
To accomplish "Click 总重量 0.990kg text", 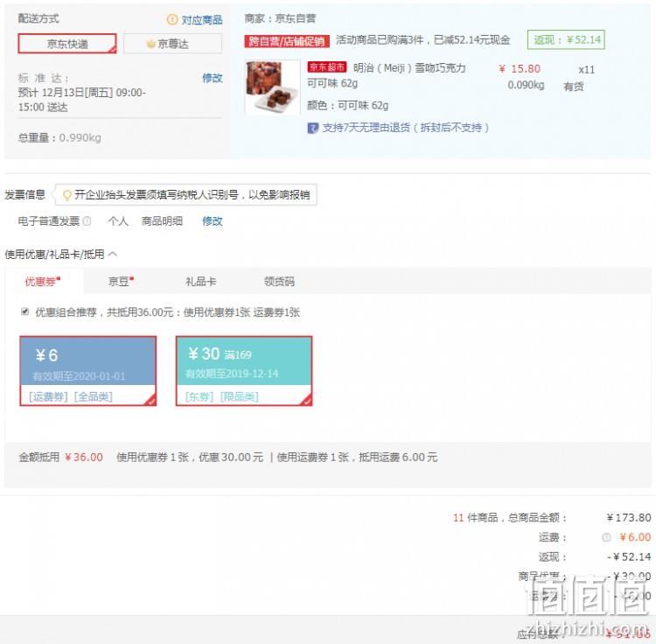I will 59,137.
